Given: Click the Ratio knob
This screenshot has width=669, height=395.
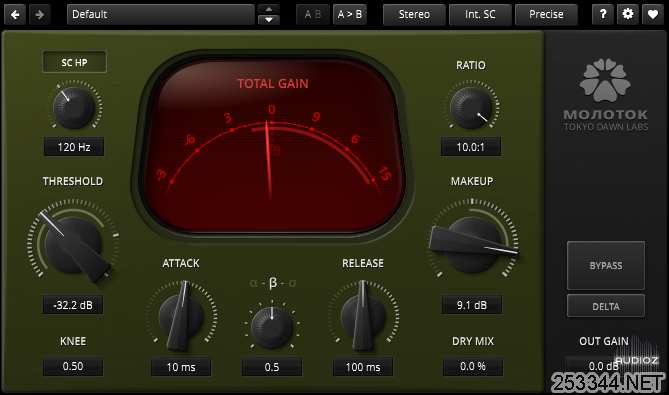Looking at the screenshot, I should pos(471,108).
